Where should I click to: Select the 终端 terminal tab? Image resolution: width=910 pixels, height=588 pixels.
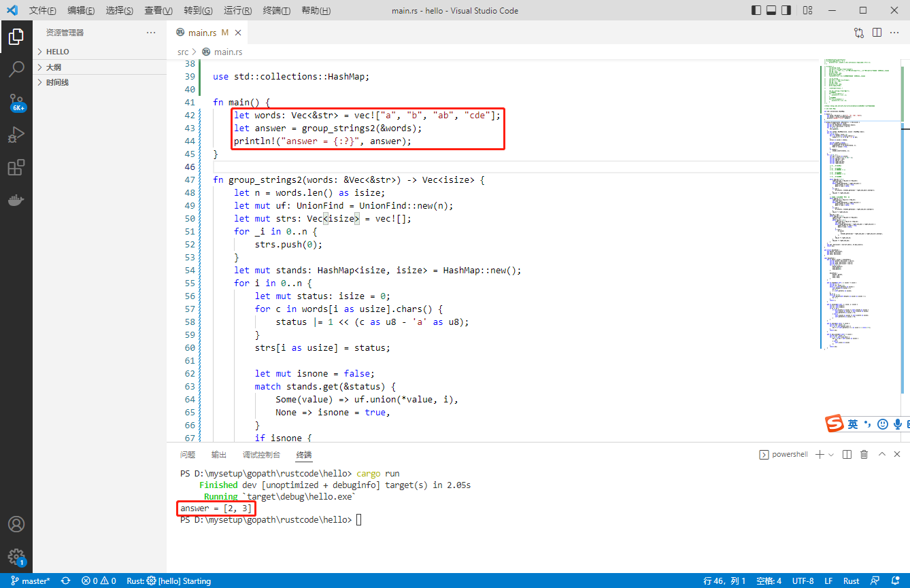304,455
